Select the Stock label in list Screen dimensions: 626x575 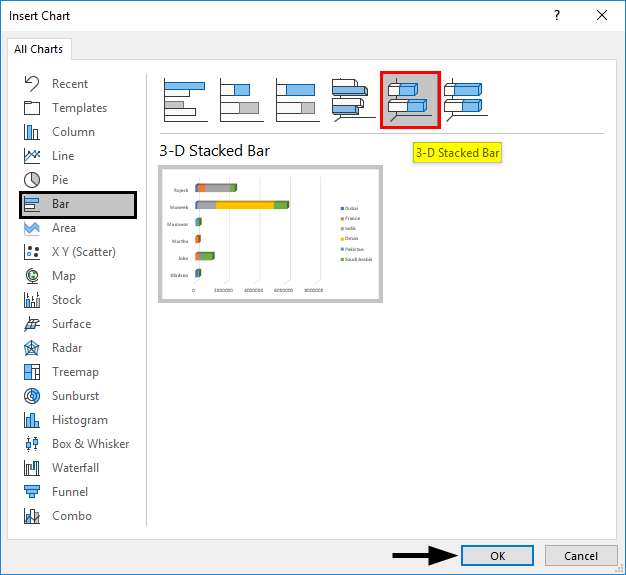coord(67,300)
